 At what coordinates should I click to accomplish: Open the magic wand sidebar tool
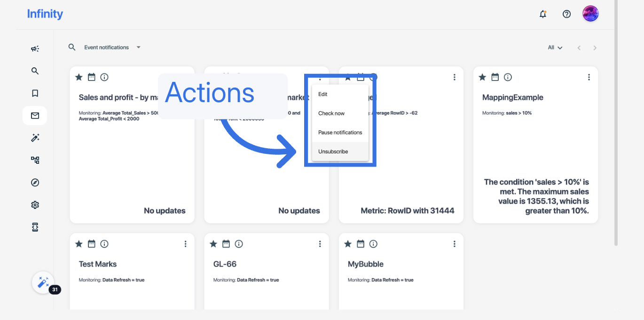pyautogui.click(x=35, y=138)
